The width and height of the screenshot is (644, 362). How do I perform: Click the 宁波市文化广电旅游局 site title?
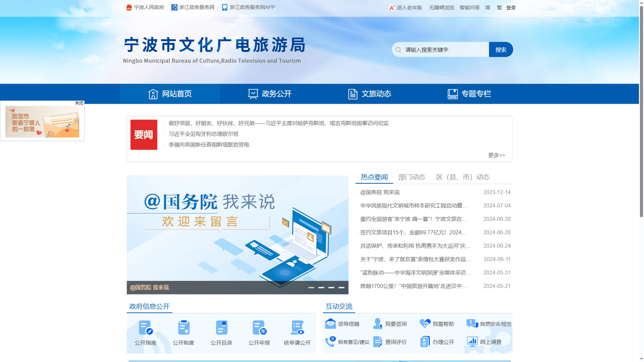[215, 45]
